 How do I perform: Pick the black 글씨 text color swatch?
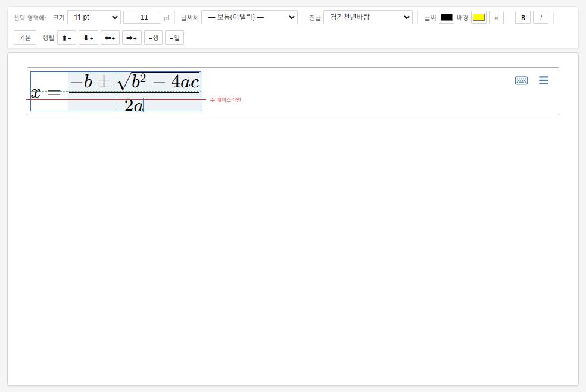(447, 17)
